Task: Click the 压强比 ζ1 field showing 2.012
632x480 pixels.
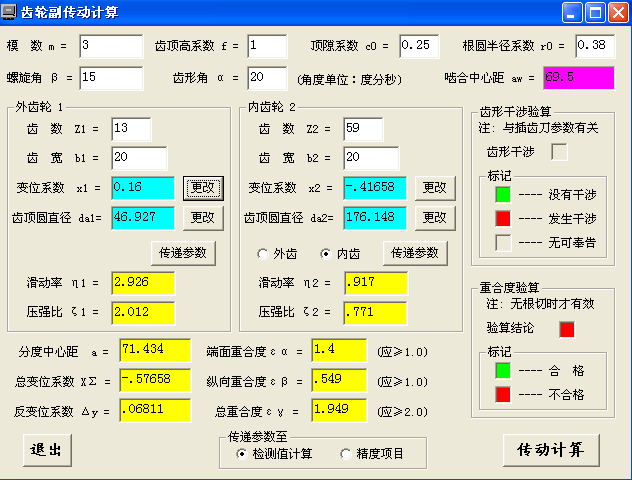Action: (x=143, y=313)
